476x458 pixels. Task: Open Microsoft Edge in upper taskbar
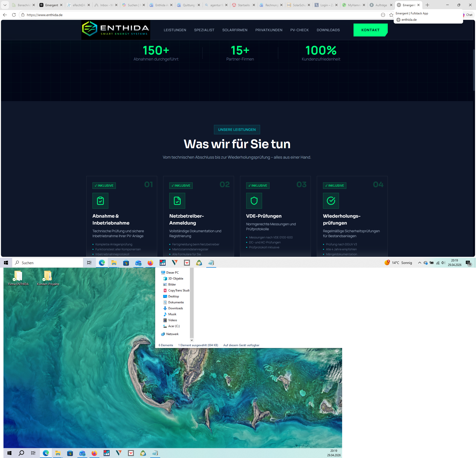point(102,263)
